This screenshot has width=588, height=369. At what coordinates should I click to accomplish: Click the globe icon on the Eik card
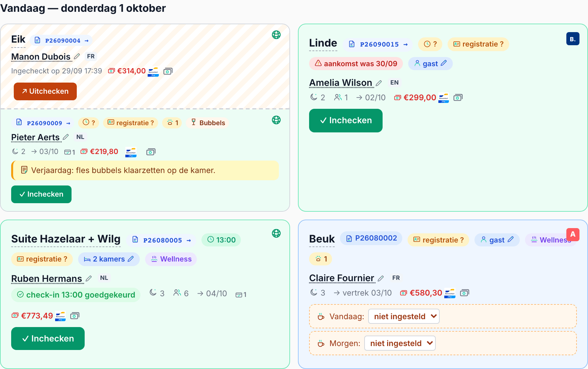pyautogui.click(x=276, y=35)
